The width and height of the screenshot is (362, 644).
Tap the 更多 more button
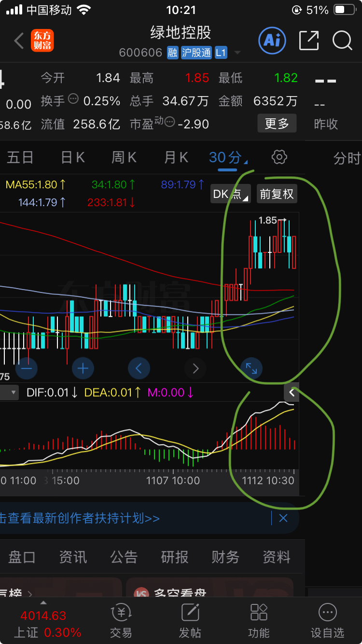click(x=277, y=124)
